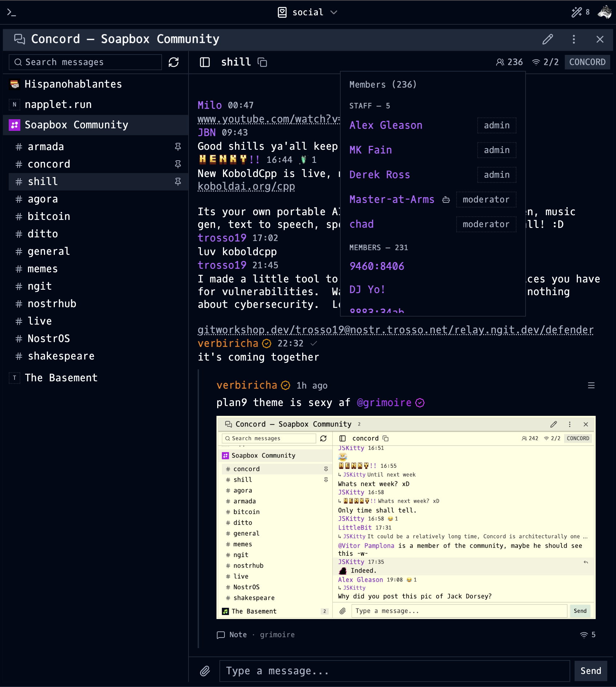Click the Hispanohablantes group avatar
The height and width of the screenshot is (687, 616).
click(15, 84)
